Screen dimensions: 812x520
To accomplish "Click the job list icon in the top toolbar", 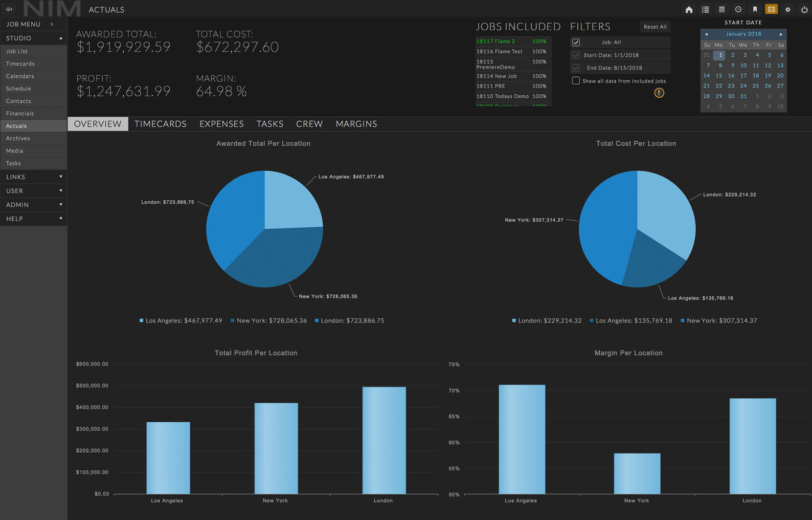I will 705,9.
